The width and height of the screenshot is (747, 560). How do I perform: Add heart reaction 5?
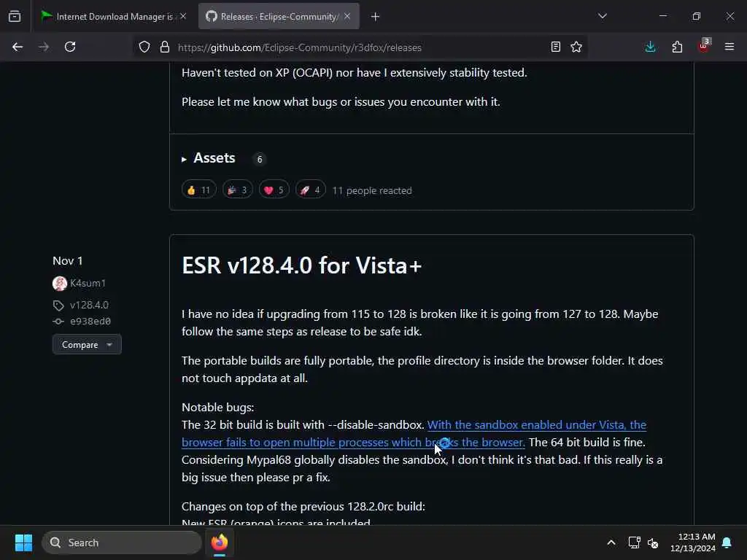coord(274,190)
